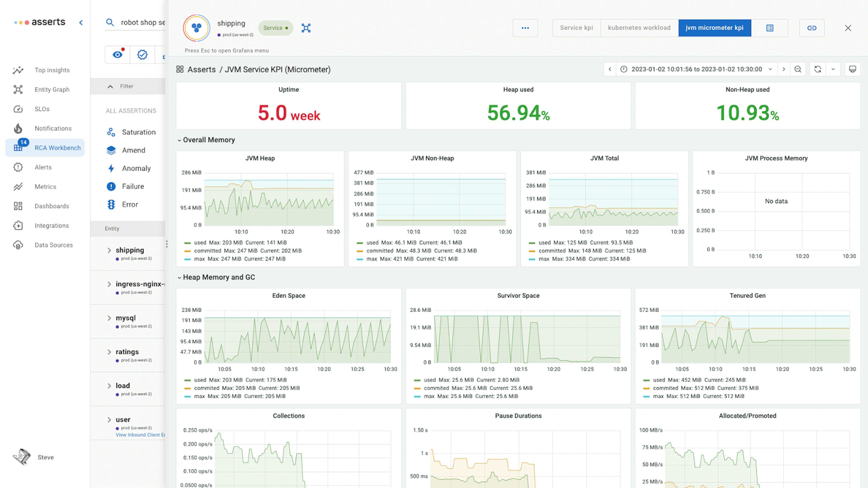The image size is (868, 488).
Task: Toggle the used series in JVM Heap legend
Action: click(x=200, y=242)
